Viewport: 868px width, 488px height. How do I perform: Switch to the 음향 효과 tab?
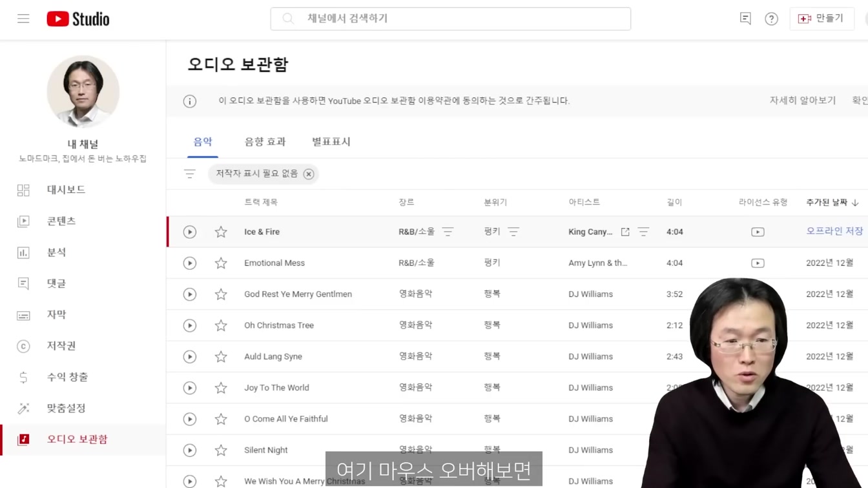265,141
